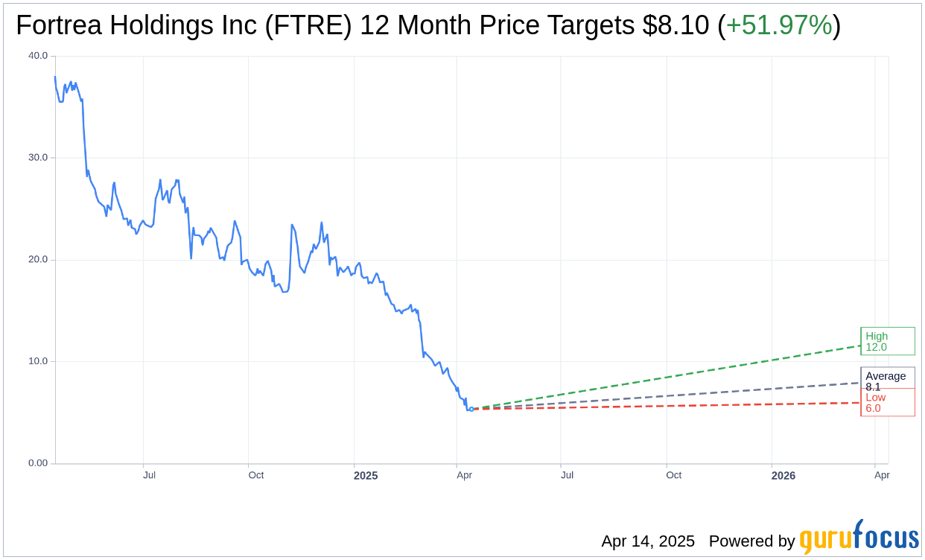The width and height of the screenshot is (925, 560).
Task: Click the rightmost Apr x-axis label
Action: pos(882,475)
